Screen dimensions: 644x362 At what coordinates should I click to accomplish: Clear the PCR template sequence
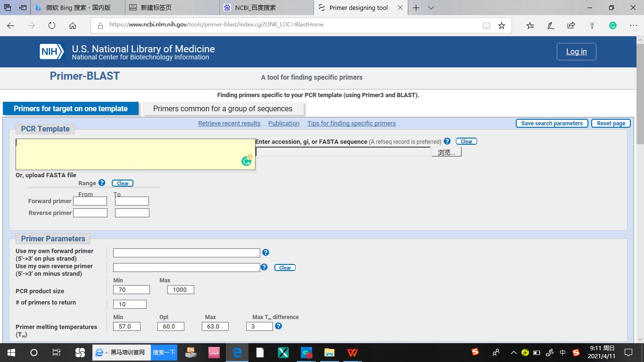[466, 141]
